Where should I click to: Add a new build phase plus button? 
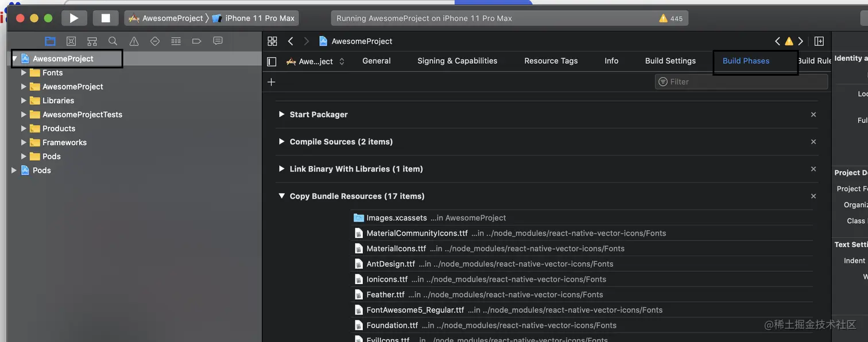[x=272, y=82]
